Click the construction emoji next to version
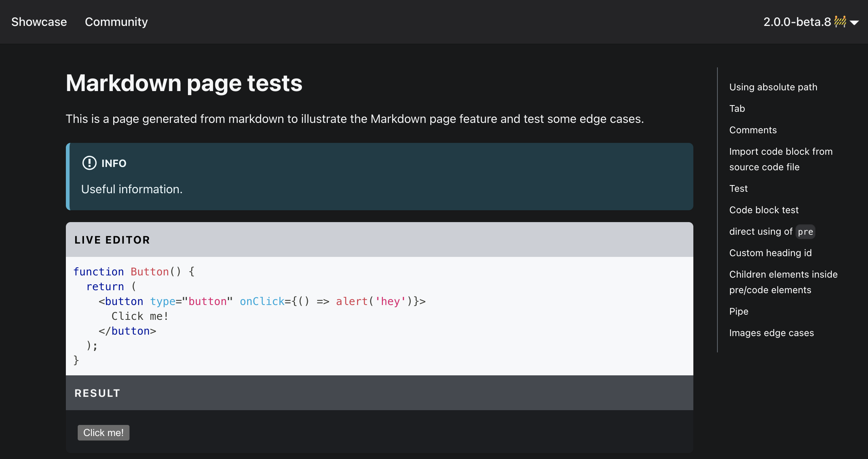Image resolution: width=868 pixels, height=459 pixels. point(840,21)
